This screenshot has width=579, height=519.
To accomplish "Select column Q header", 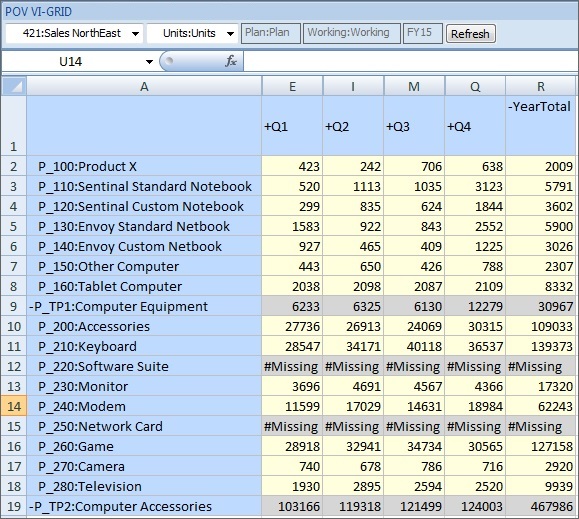I will [475, 86].
